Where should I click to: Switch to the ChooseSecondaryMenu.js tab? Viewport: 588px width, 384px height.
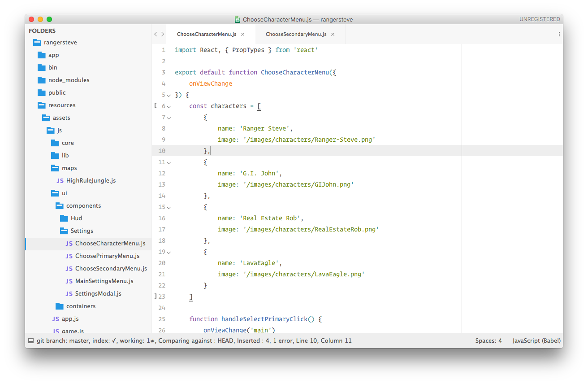pyautogui.click(x=296, y=34)
